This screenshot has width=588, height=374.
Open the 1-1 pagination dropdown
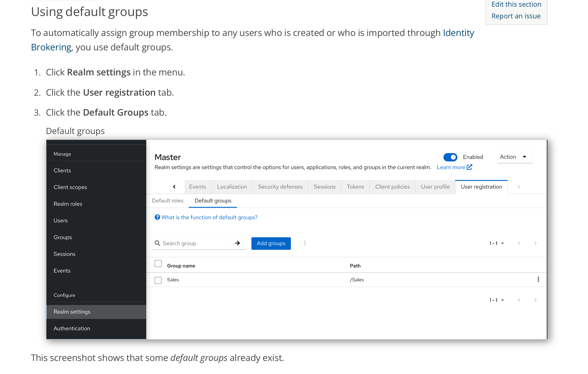click(496, 243)
